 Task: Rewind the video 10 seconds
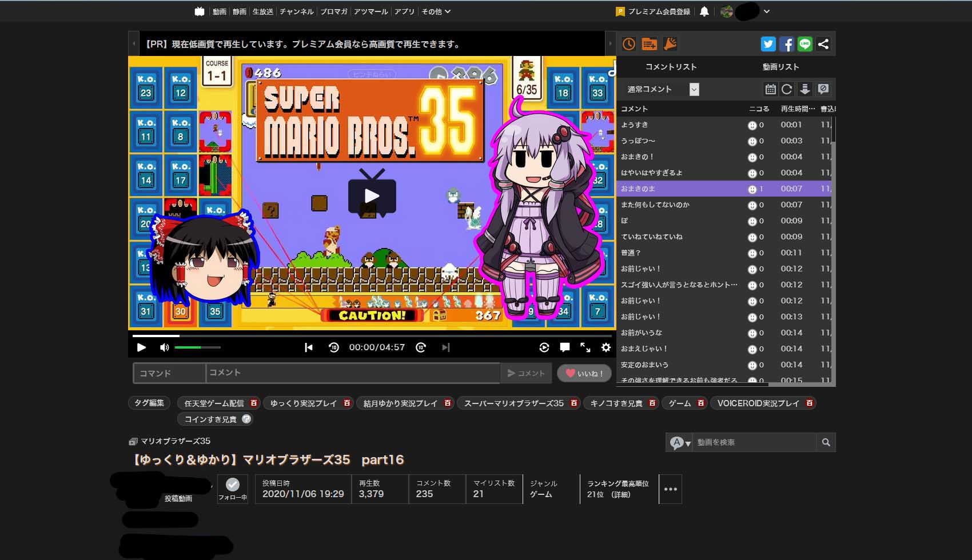334,347
